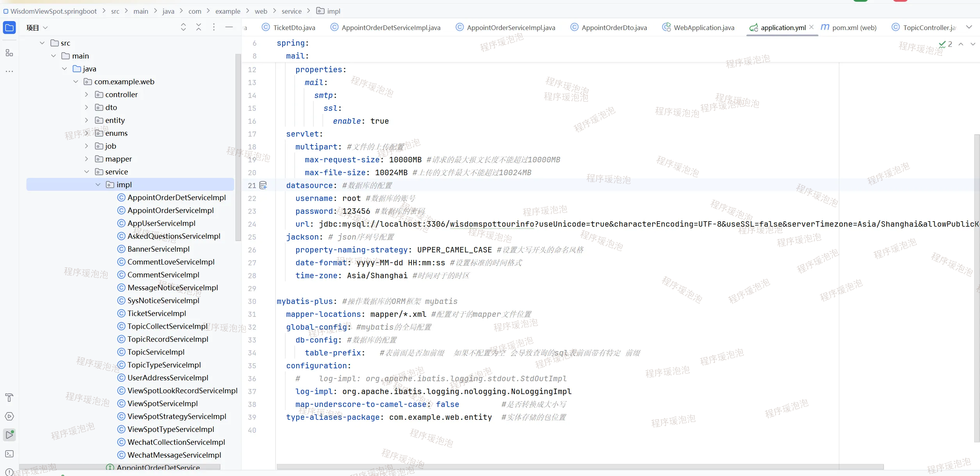This screenshot has height=476, width=980.
Task: Close the application.yml tab
Action: [x=811, y=27]
